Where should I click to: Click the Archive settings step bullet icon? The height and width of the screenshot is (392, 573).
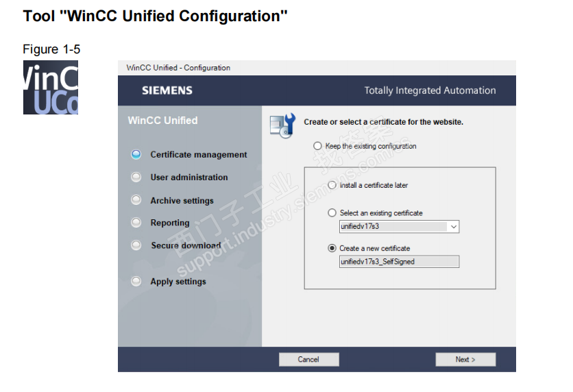(136, 201)
